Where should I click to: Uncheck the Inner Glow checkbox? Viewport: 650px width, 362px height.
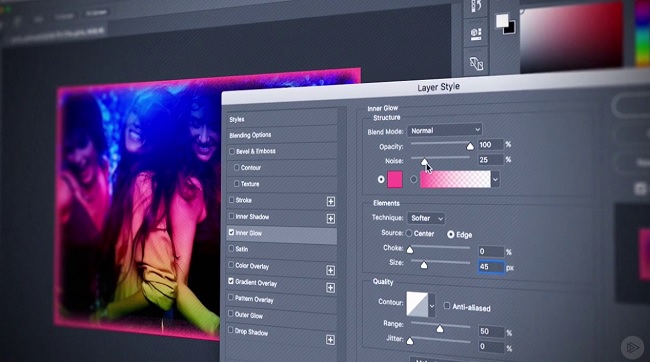point(231,232)
